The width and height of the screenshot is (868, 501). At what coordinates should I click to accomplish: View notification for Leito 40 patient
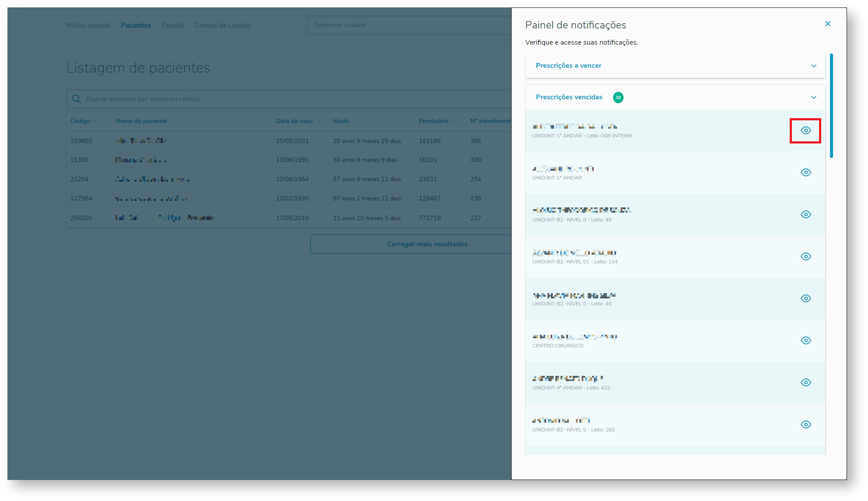point(805,298)
